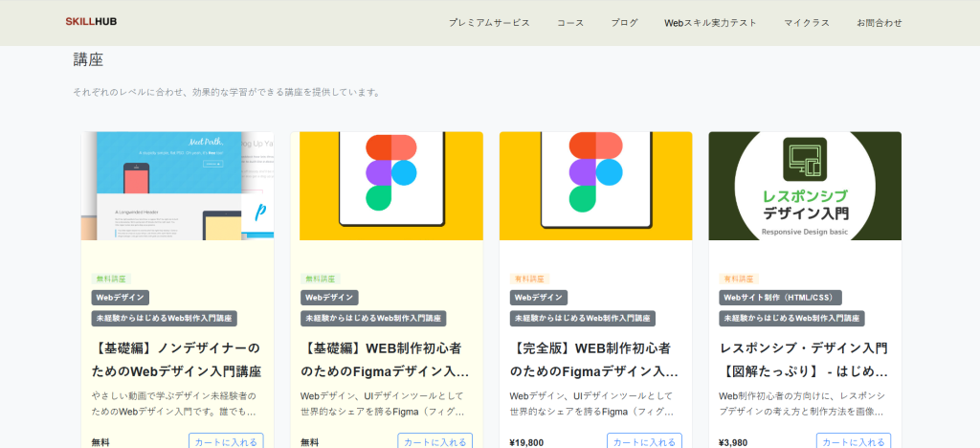Go to the コース page
Image resolution: width=980 pixels, height=448 pixels.
coord(570,23)
